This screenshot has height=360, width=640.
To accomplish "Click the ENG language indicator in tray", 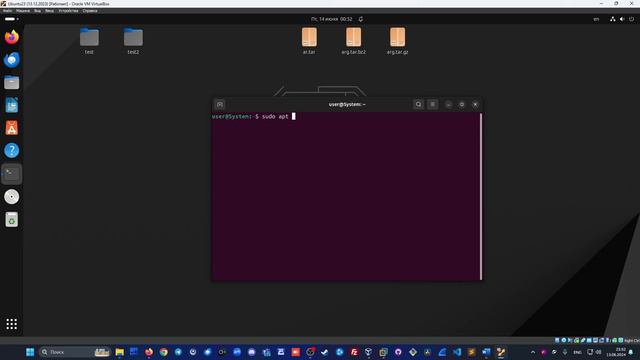I will [x=578, y=352].
